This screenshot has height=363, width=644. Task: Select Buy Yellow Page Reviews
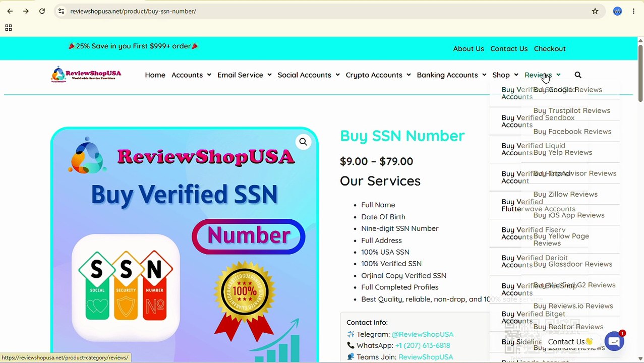coord(561,239)
